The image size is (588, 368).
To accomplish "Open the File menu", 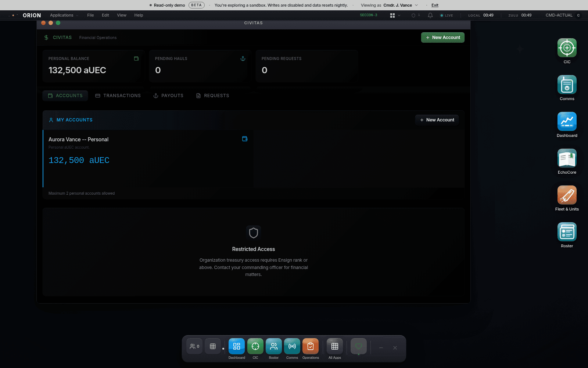I will coord(90,15).
